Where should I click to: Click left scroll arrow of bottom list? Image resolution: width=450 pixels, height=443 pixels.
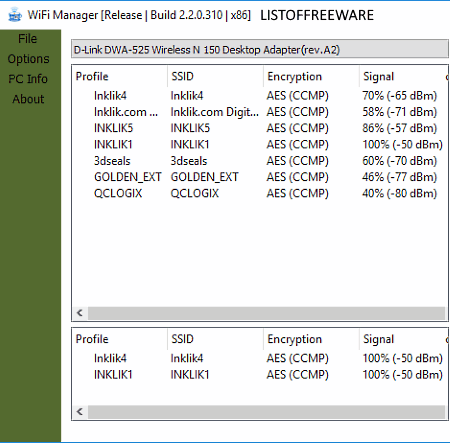(80, 412)
